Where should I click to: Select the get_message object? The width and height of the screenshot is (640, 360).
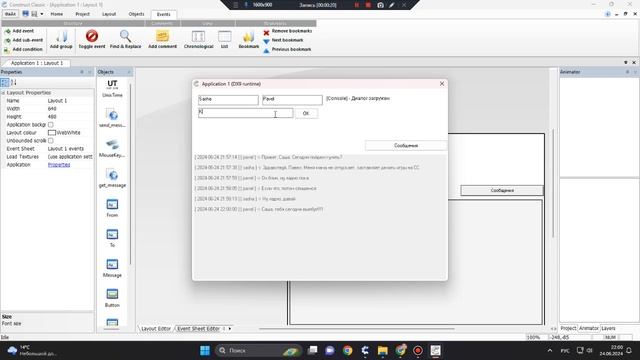click(x=112, y=178)
